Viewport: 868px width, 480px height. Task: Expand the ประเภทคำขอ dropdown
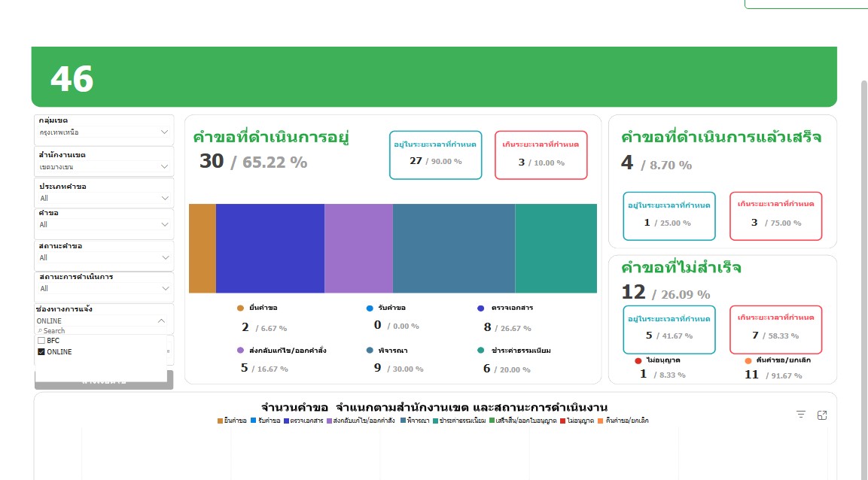coord(165,199)
